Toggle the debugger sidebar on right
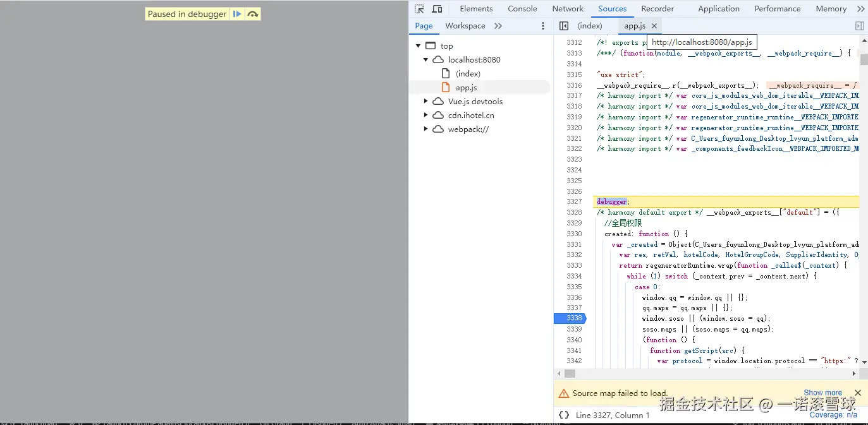The image size is (868, 425). 859,26
